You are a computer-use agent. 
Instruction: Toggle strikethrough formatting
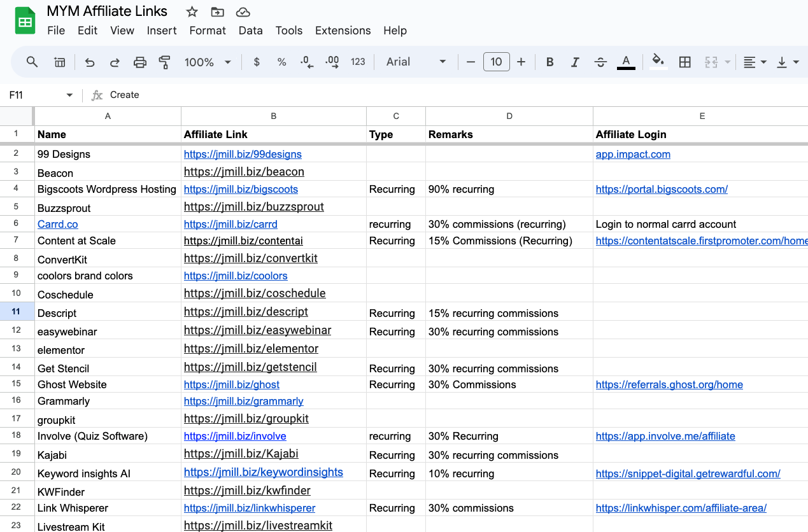tap(600, 62)
